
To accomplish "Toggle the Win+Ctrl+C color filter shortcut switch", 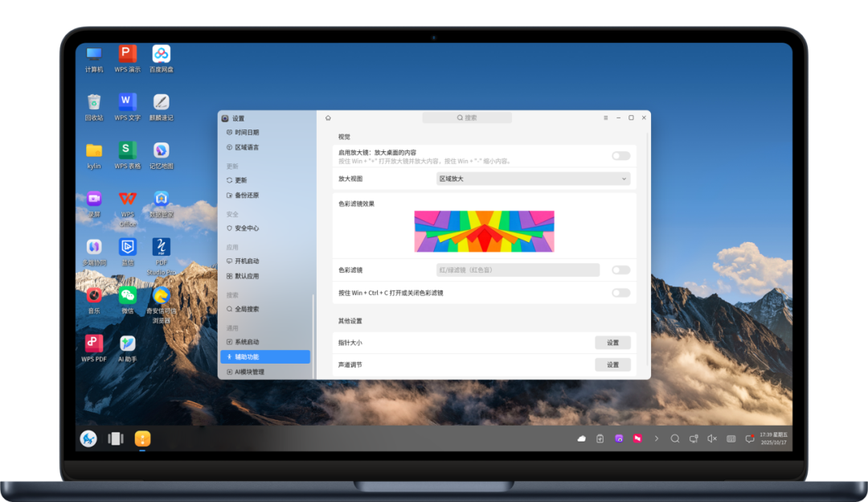I will [x=620, y=293].
